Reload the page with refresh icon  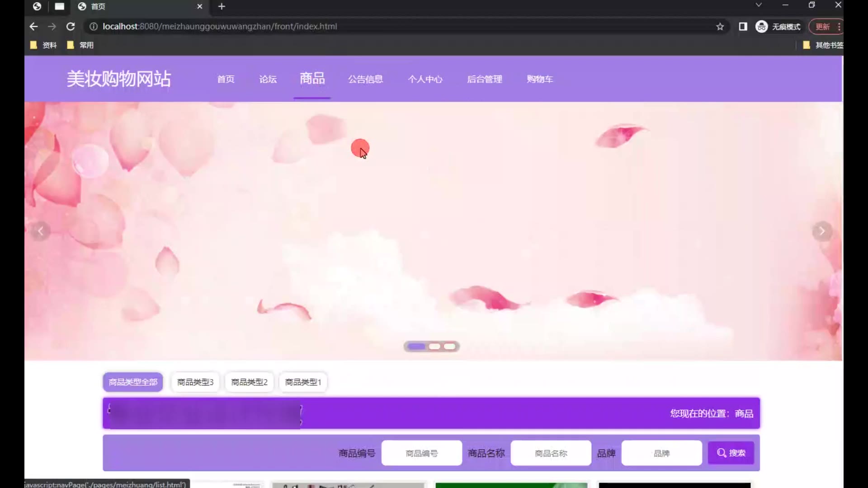71,27
